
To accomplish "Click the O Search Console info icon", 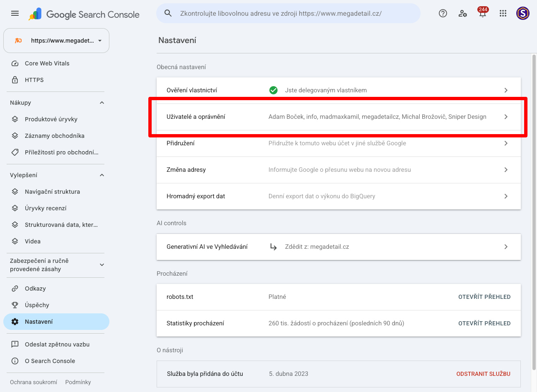I will coord(15,361).
